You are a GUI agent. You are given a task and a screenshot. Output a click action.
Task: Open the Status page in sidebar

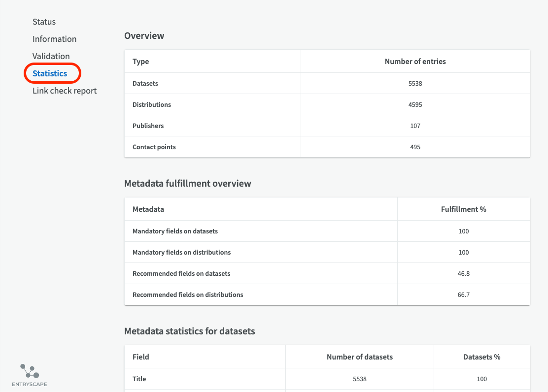coord(44,22)
